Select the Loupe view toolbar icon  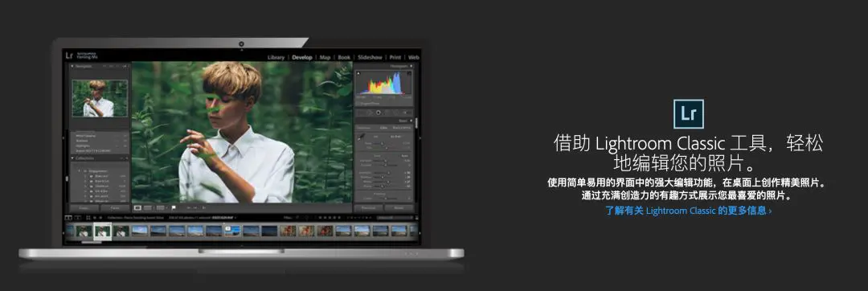[138, 208]
